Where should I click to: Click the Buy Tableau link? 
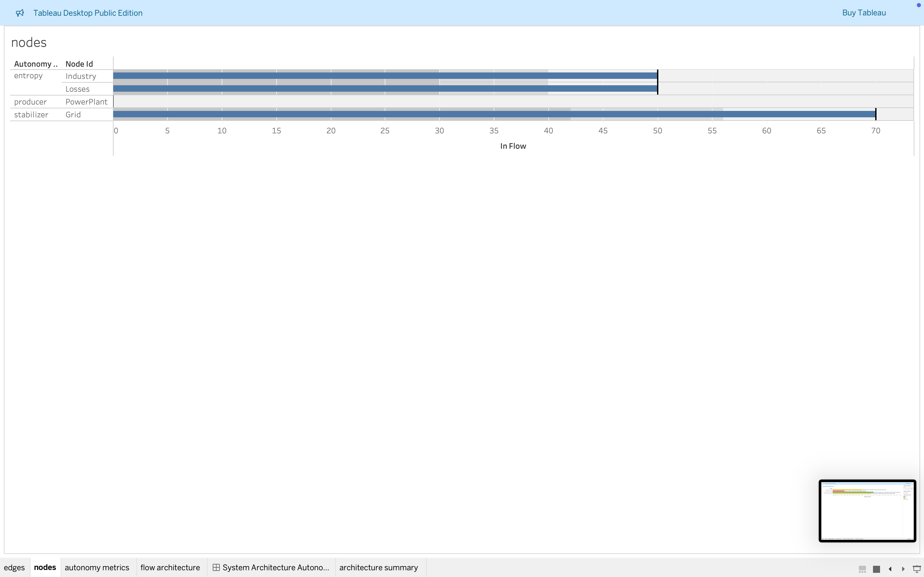tap(864, 13)
